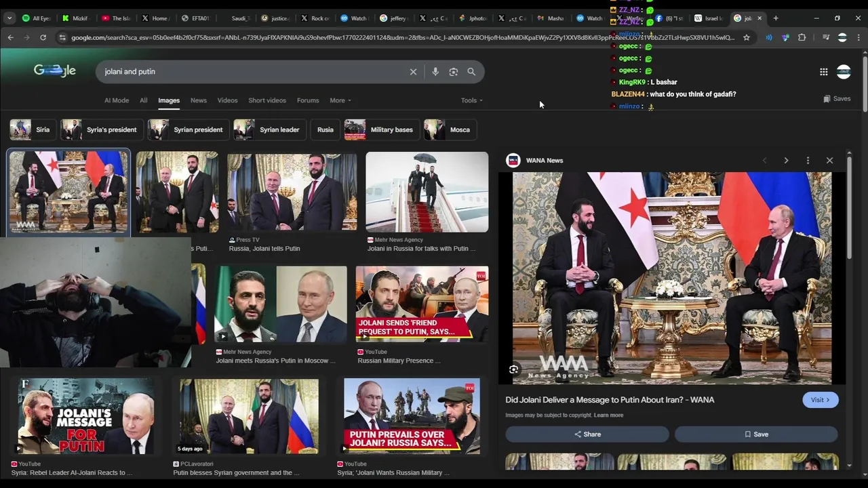Image resolution: width=868 pixels, height=488 pixels.
Task: Search inside image with the lens icon
Action: (x=514, y=369)
